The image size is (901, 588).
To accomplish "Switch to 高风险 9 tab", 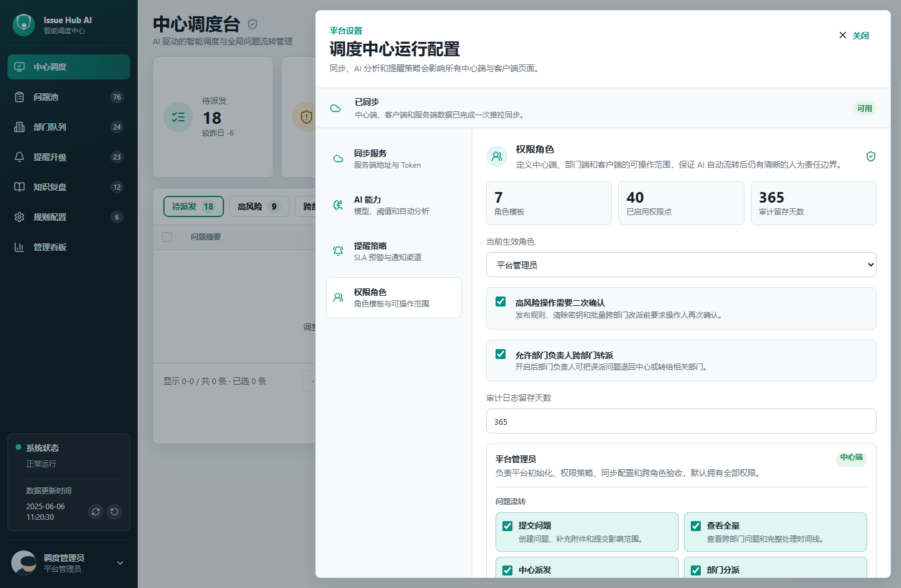I will [259, 206].
